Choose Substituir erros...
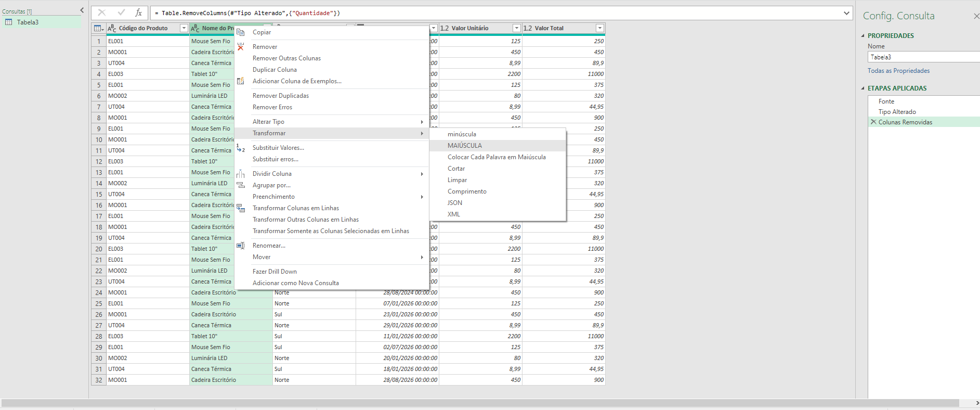Image resolution: width=980 pixels, height=410 pixels. pyautogui.click(x=332, y=159)
